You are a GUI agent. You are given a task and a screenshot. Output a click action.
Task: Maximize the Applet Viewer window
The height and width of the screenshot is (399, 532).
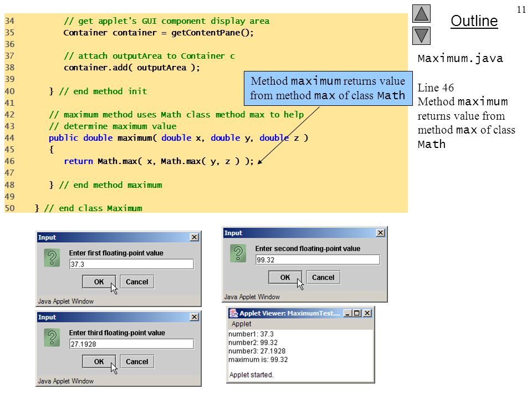coord(357,313)
